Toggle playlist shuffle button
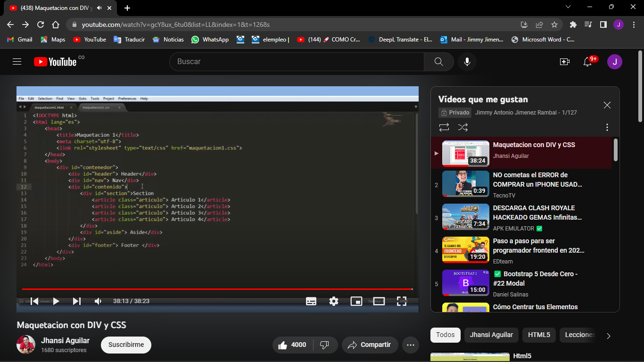Screen dimensions: 644x362 point(463,127)
